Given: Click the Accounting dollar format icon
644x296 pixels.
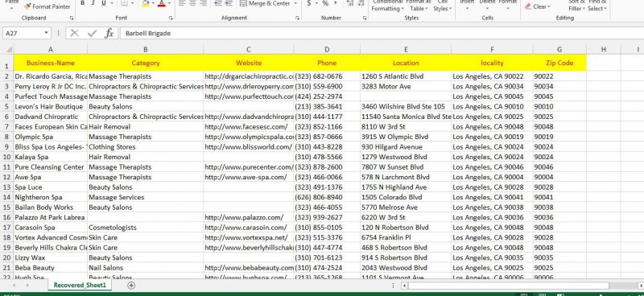Looking at the screenshot, I should click(x=309, y=3).
